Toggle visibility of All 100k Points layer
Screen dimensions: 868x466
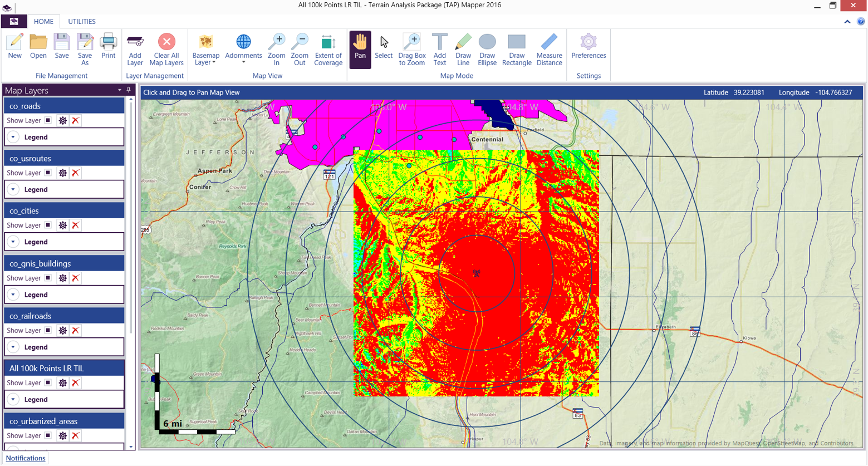point(48,383)
